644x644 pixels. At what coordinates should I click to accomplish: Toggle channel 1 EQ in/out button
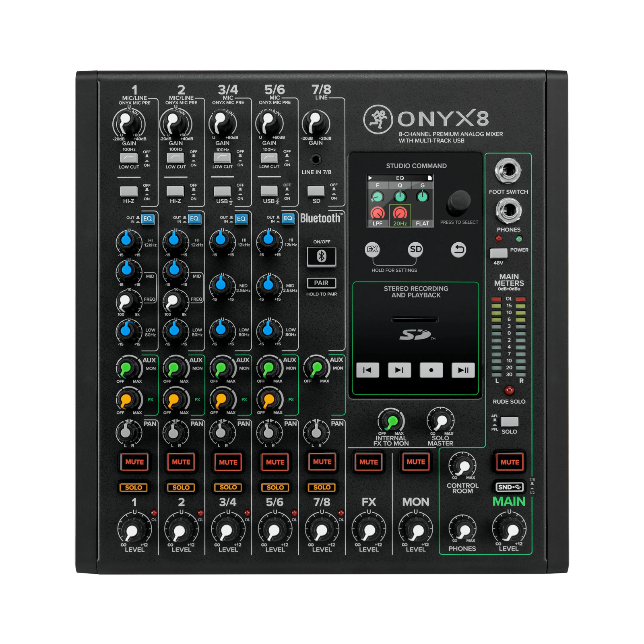point(148,219)
